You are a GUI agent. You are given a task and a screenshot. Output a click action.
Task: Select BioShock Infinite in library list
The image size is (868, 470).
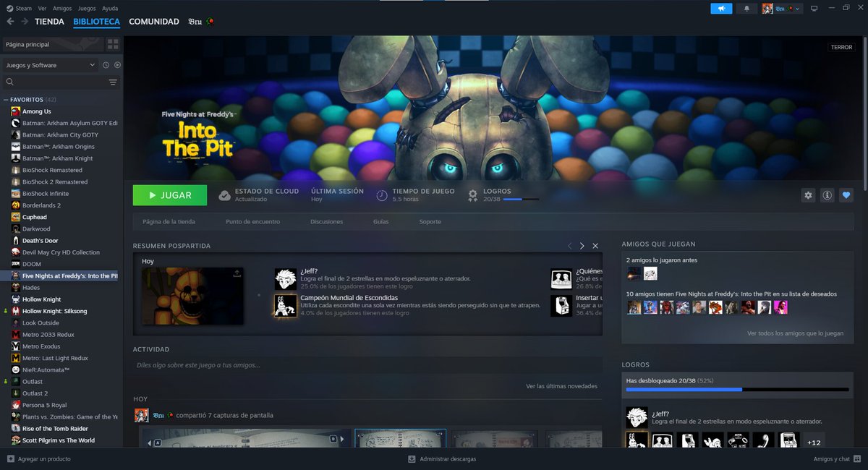coord(46,194)
